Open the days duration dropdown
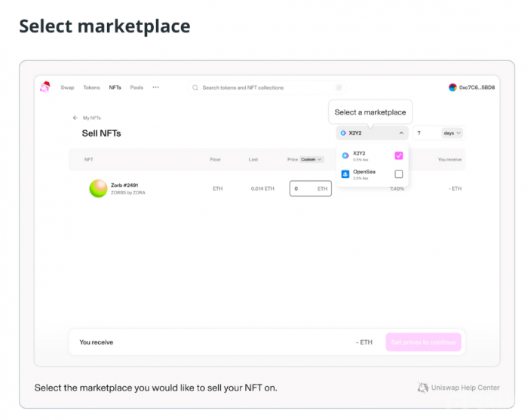Image resolution: width=528 pixels, height=420 pixels. [x=452, y=133]
